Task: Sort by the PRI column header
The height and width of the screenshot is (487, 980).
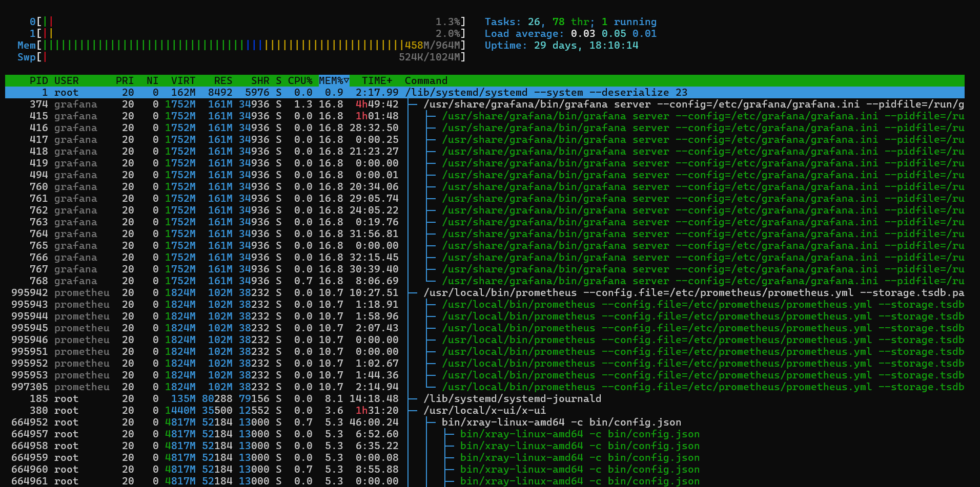Action: (125, 81)
